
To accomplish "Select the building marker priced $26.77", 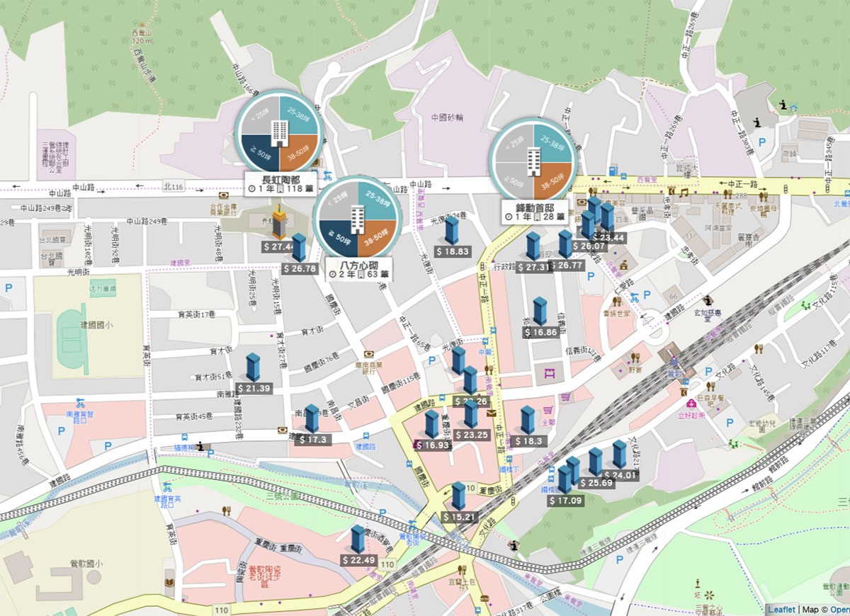I will [x=565, y=244].
